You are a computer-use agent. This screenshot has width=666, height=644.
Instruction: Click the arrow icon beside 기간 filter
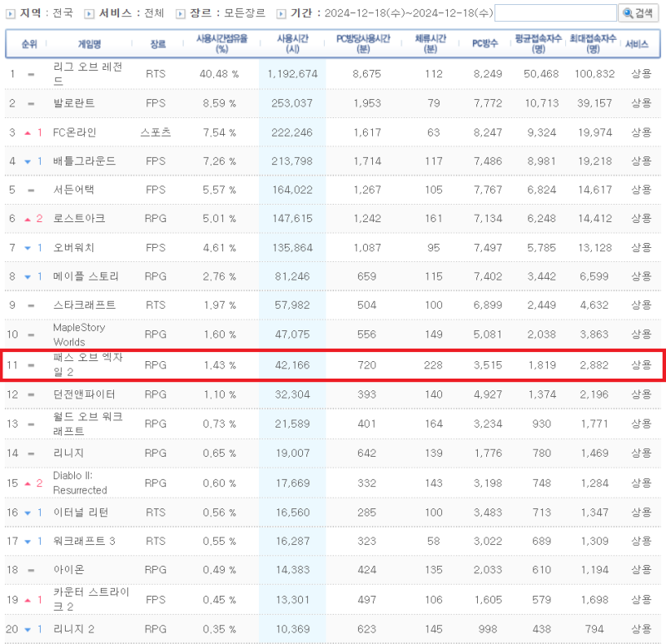[281, 14]
